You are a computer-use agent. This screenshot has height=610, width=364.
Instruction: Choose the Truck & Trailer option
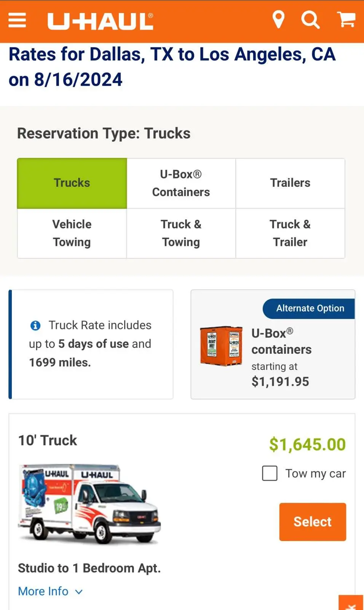[x=290, y=233]
